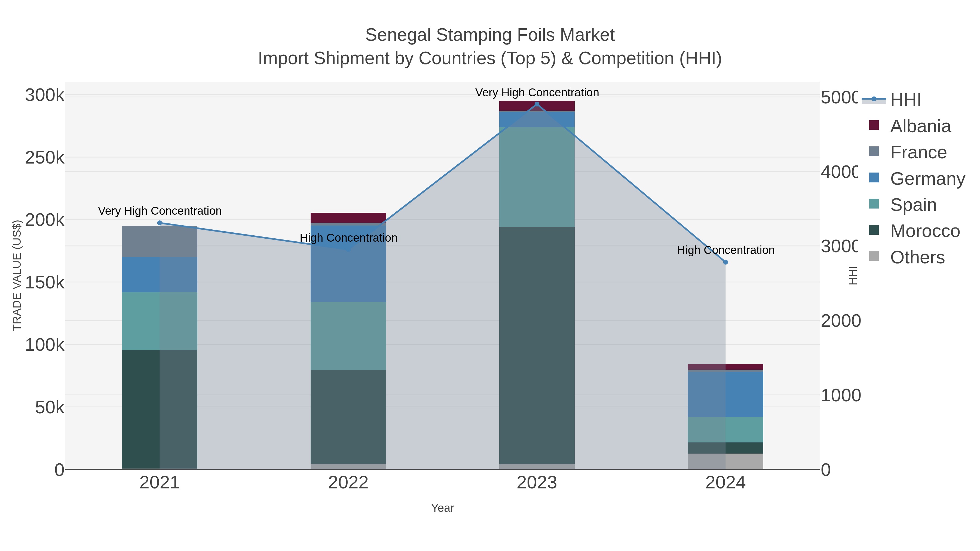Select the France bar segment for 2021
This screenshot has width=980, height=551.
pyautogui.click(x=160, y=241)
